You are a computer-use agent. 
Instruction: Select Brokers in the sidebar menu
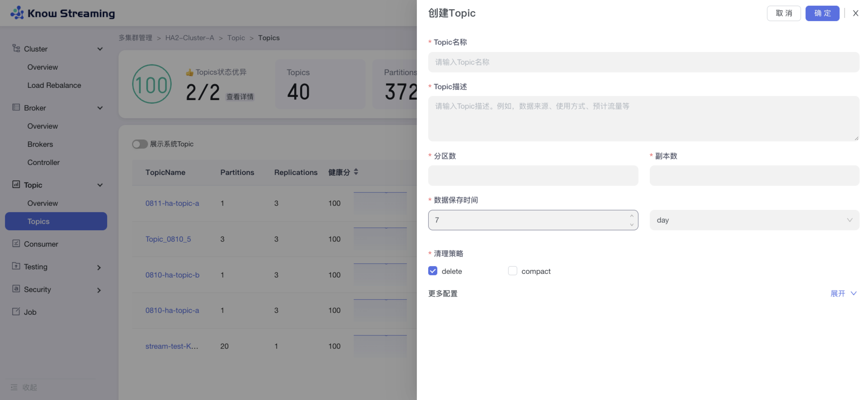coord(40,144)
